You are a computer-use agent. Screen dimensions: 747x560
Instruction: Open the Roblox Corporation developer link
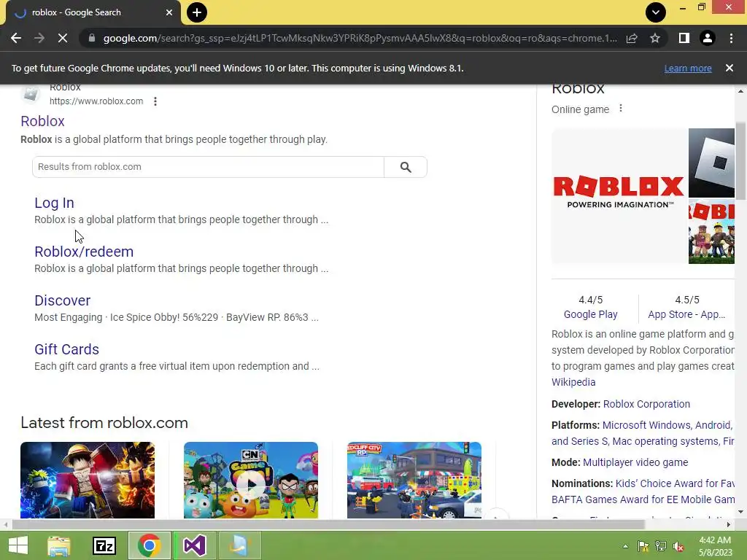point(646,404)
